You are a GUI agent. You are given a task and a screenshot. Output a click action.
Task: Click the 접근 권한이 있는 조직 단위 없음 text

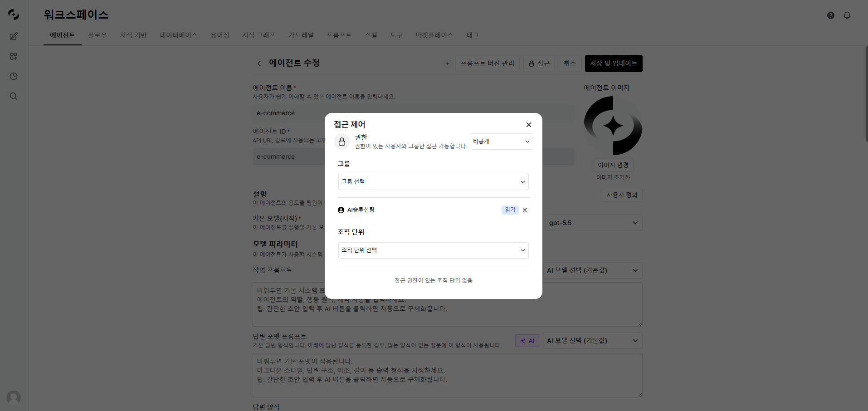[x=434, y=281]
